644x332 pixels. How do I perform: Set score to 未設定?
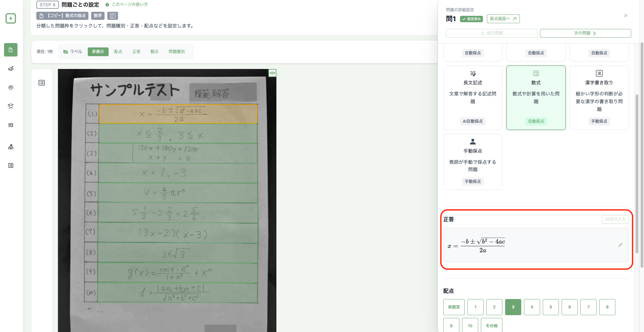tap(454, 307)
